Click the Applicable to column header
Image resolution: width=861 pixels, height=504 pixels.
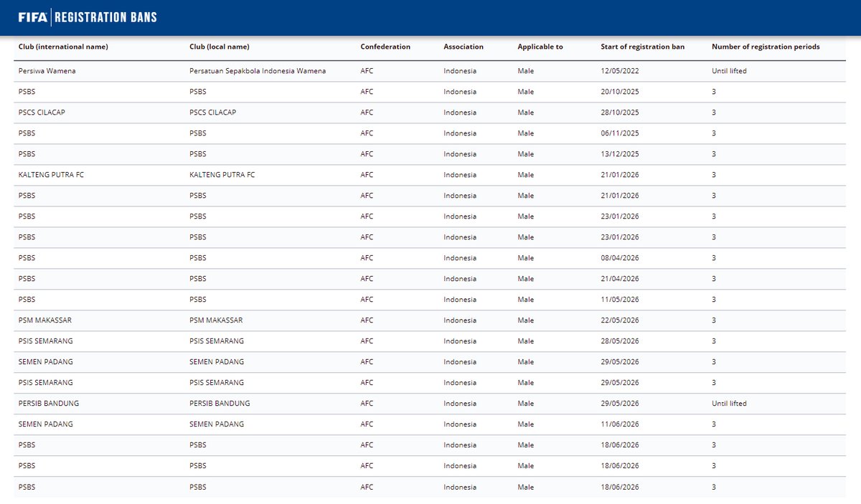(540, 47)
